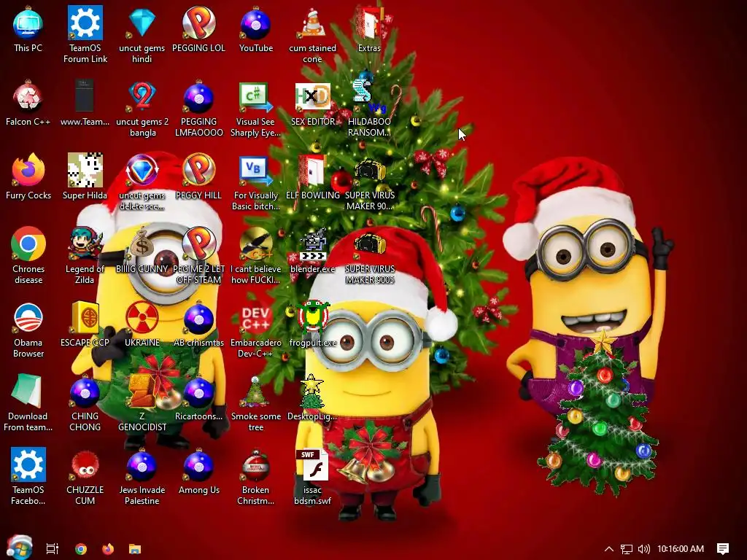The image size is (747, 560).
Task: Open the volume speaker tray icon
Action: point(643,549)
